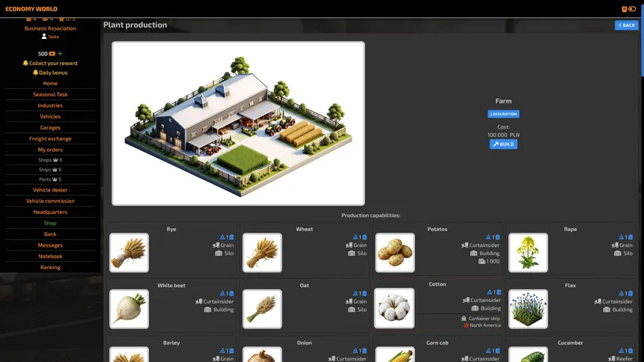Click the Description button under Farm
644x362 pixels.
(x=503, y=114)
